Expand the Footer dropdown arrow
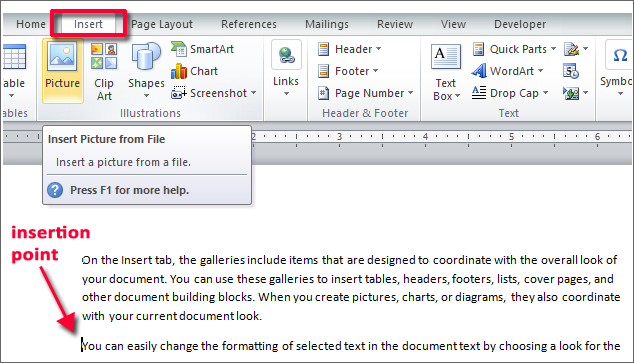634x363 pixels. click(x=376, y=71)
